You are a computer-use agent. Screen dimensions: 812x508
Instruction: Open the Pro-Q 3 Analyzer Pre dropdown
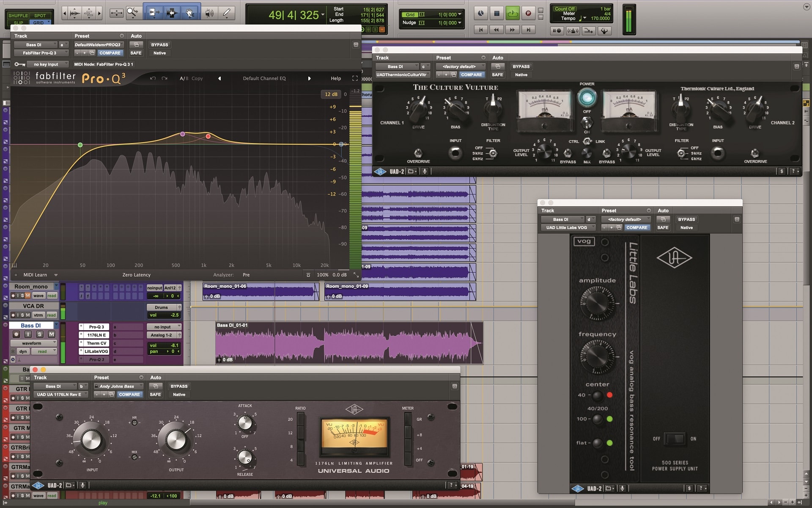(246, 275)
